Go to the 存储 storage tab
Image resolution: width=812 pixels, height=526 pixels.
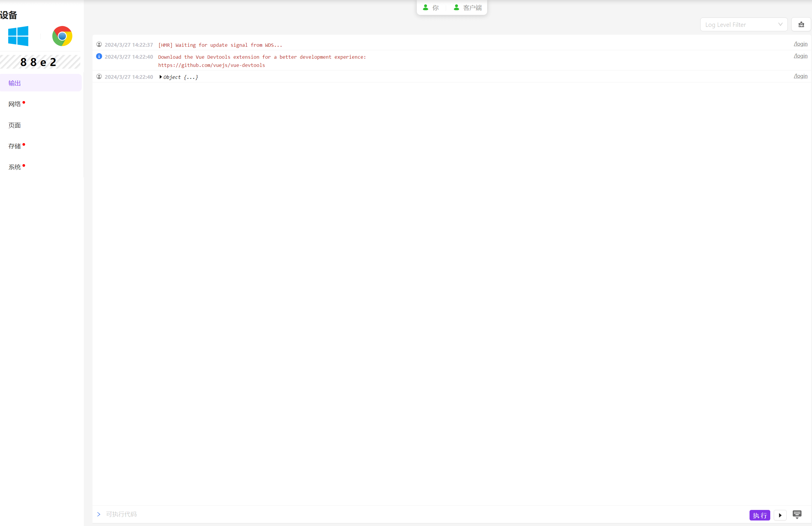pos(15,146)
